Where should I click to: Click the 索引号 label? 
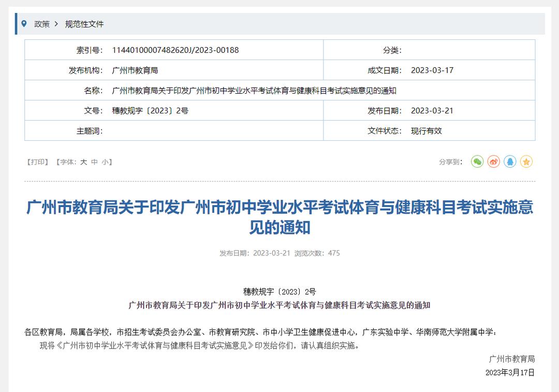[x=90, y=50]
